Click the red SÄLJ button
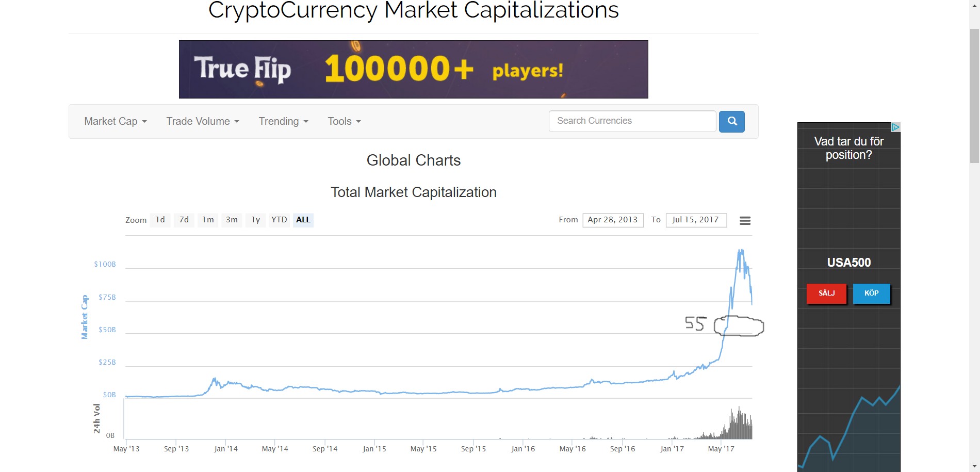980x472 pixels. (826, 294)
